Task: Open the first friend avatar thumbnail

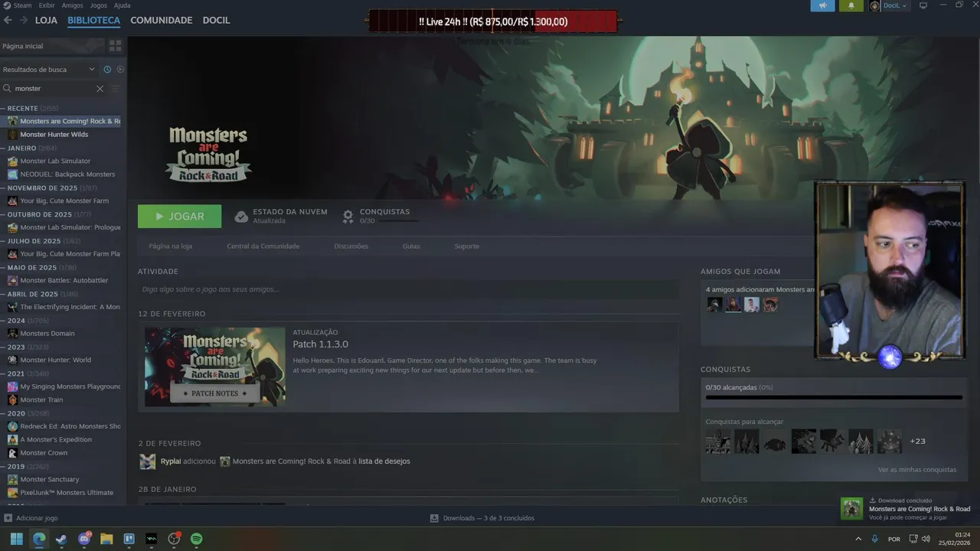Action: [x=714, y=305]
